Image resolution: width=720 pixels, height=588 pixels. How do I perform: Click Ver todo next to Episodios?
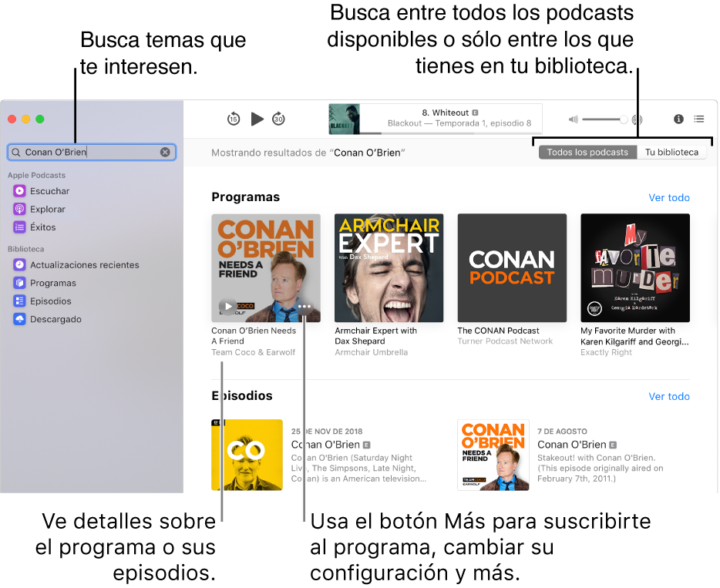click(x=669, y=396)
